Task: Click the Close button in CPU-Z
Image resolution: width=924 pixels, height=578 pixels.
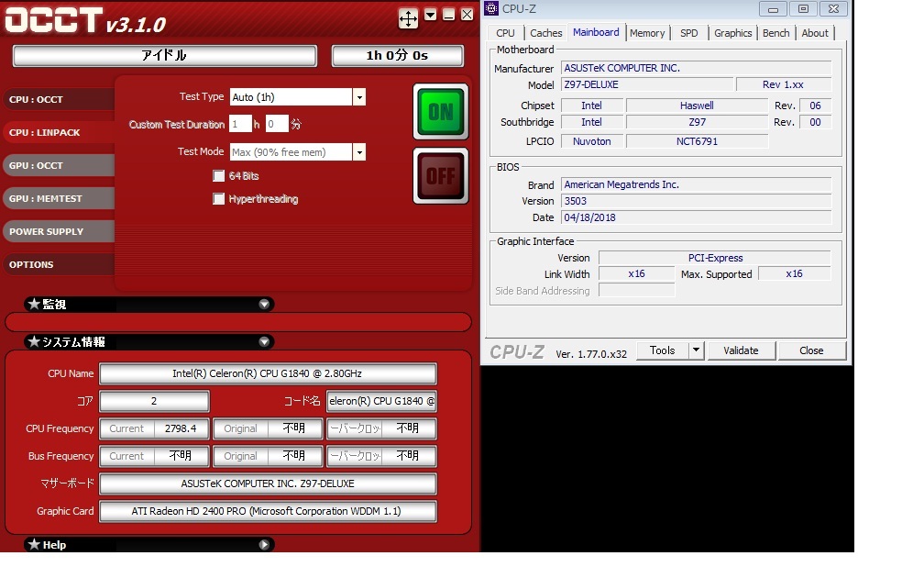Action: coord(811,350)
